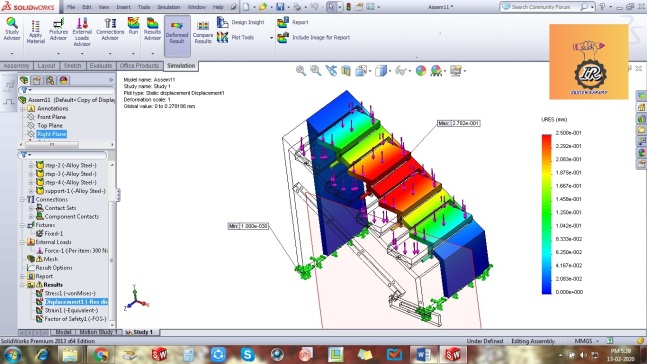Viewport: 647px width, 364px height.
Task: Click Zoom to Fit icon in view toolbar
Action: point(301,71)
